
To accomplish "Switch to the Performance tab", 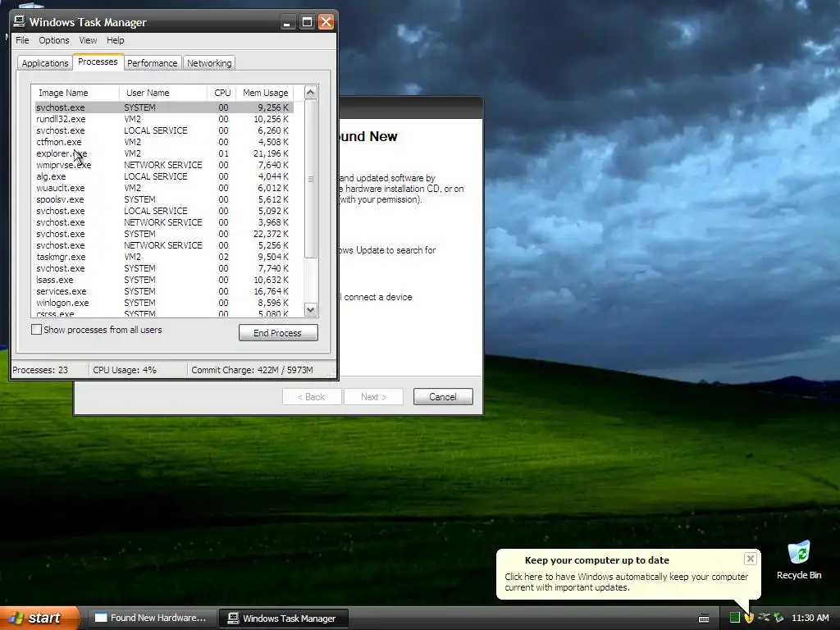I will (152, 62).
